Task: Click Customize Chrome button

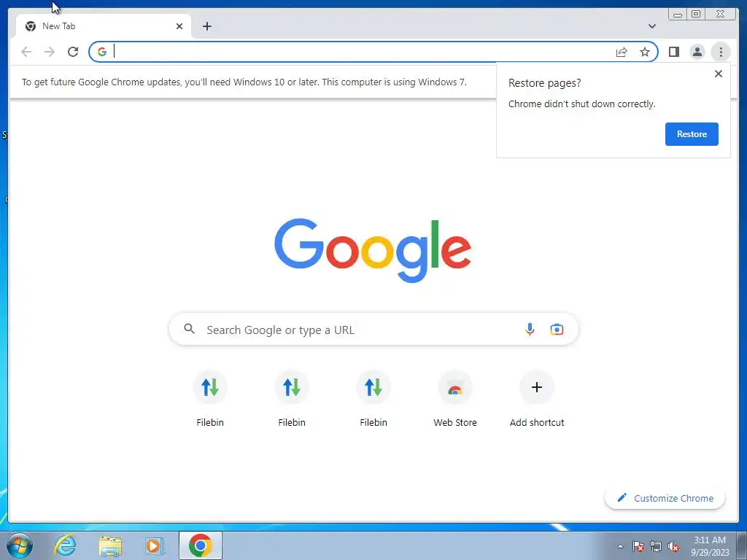Action: [x=665, y=498]
